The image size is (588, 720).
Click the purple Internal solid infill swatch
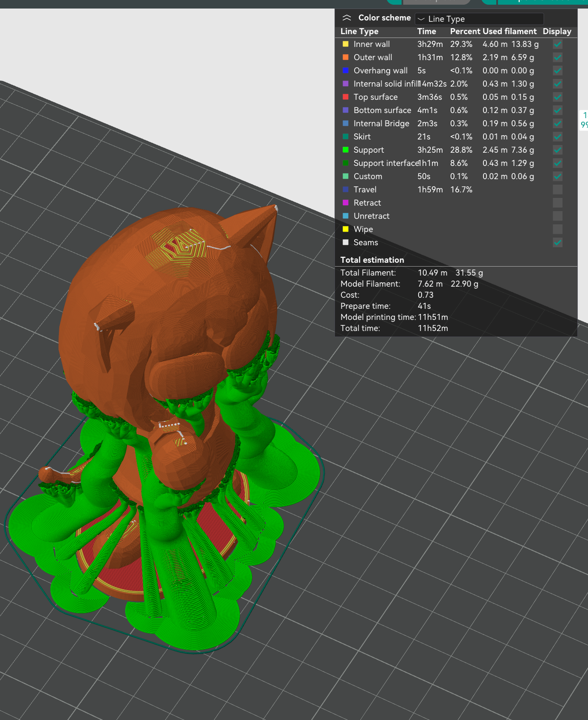346,84
